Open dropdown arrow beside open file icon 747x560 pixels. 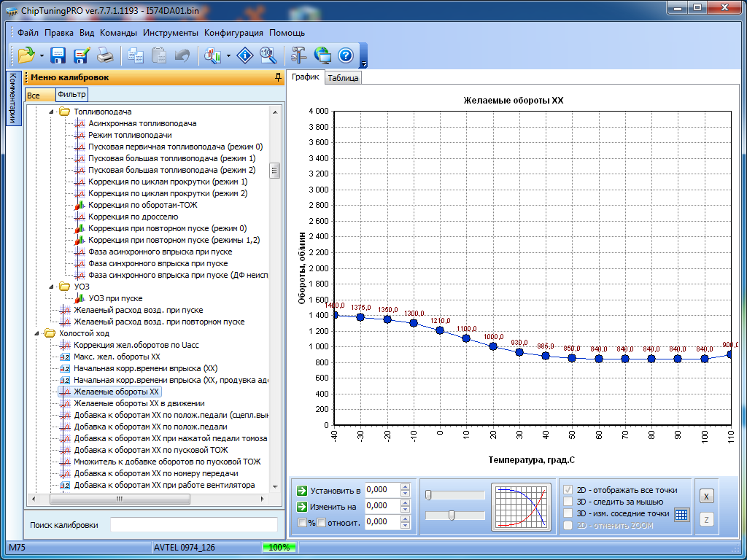(42, 55)
